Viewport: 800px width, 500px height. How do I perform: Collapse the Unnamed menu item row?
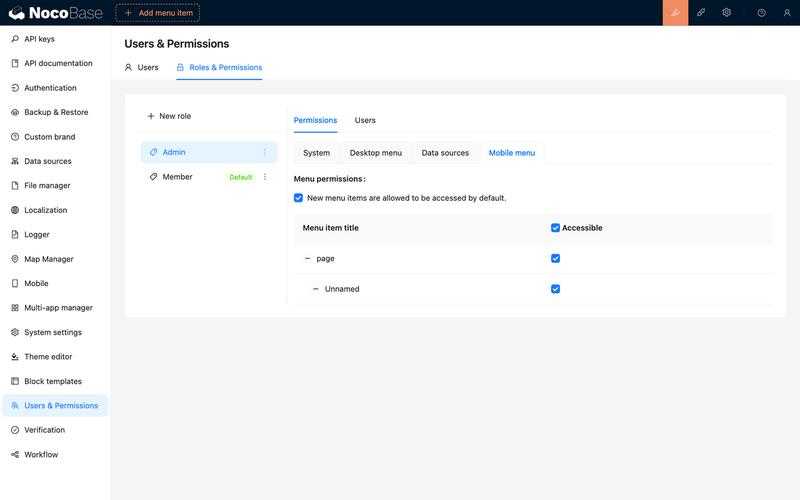[x=316, y=289]
